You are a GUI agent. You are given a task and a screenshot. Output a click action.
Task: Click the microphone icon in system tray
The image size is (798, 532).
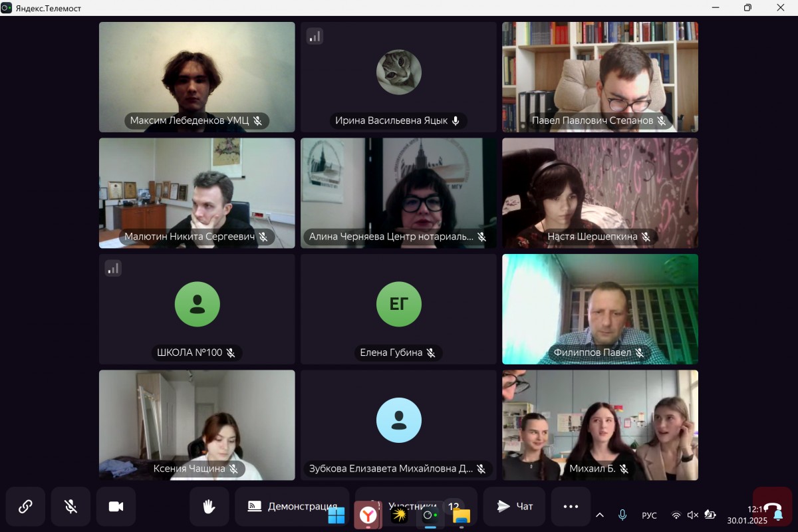point(622,515)
